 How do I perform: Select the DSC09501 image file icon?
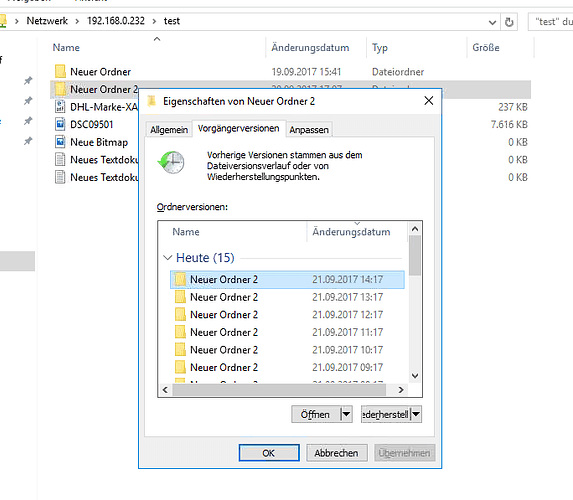click(x=60, y=124)
